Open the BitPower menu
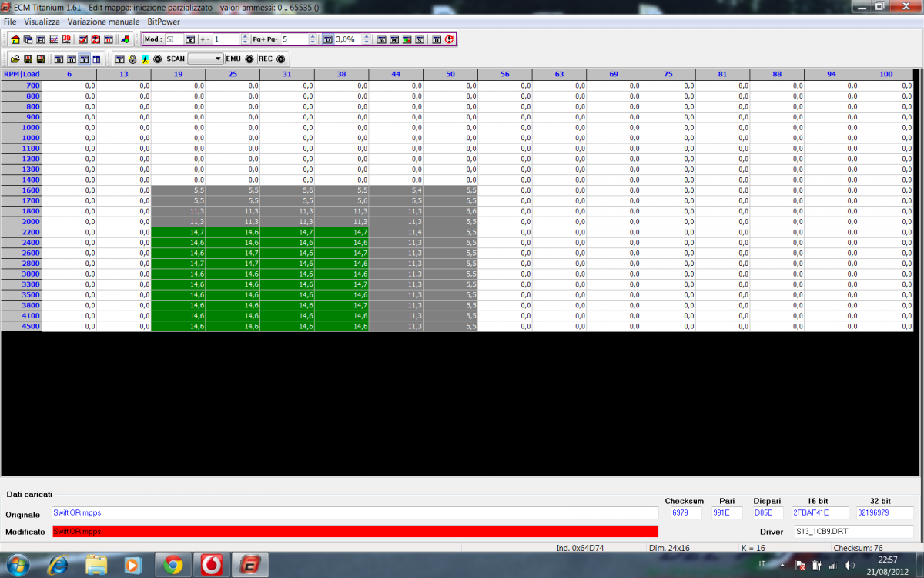 point(163,22)
